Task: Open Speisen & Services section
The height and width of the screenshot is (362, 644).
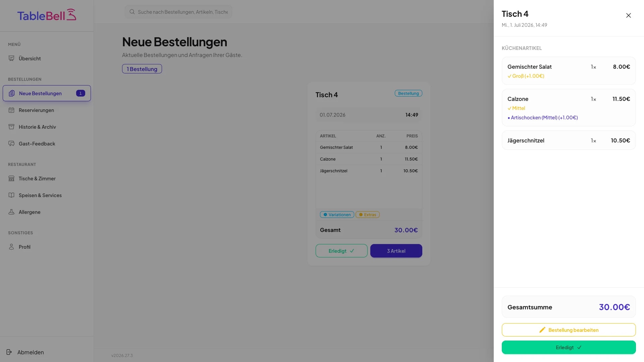Action: click(x=47, y=195)
